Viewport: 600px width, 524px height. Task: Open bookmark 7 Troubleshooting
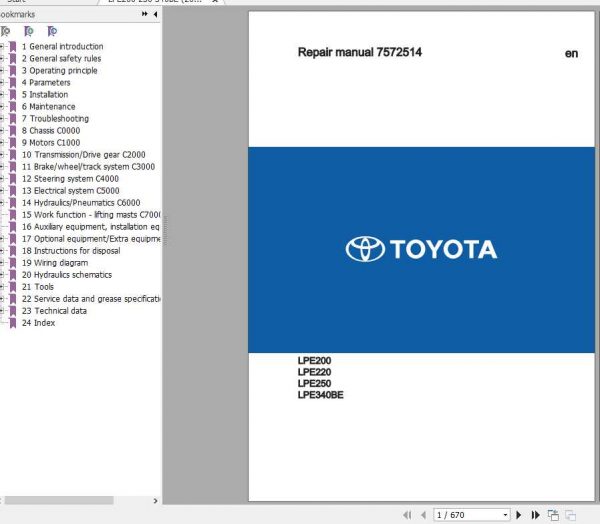[x=55, y=119]
